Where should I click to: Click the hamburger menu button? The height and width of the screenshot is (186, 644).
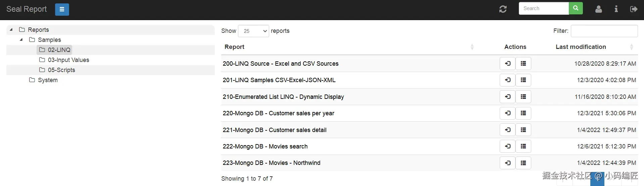[x=62, y=9]
